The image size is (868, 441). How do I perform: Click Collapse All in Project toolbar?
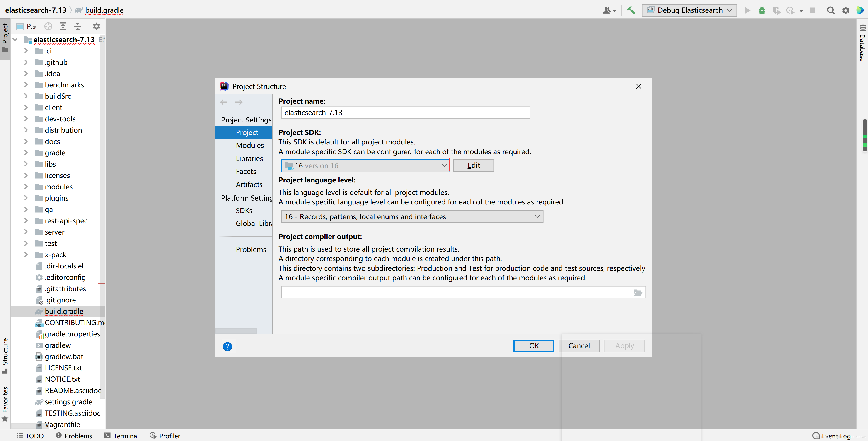(77, 26)
